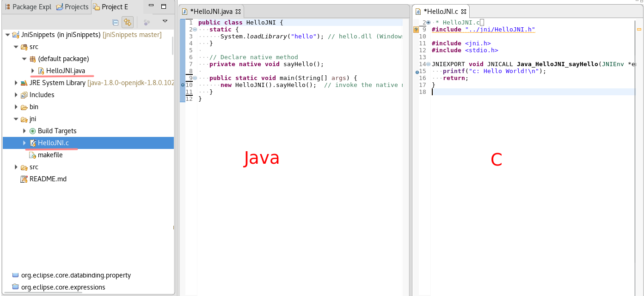Select HelloJNI.java in the project tree
The width and height of the screenshot is (644, 296).
[65, 71]
